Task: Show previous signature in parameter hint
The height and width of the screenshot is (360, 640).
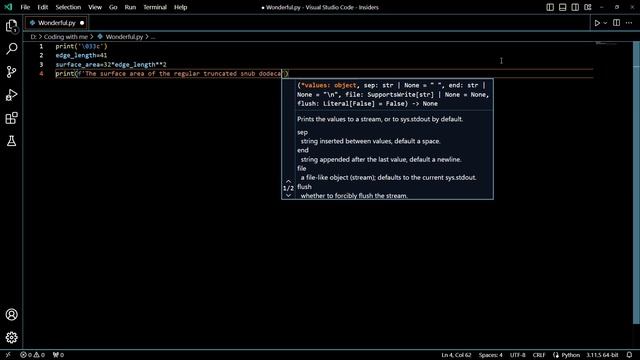Action: [288, 181]
